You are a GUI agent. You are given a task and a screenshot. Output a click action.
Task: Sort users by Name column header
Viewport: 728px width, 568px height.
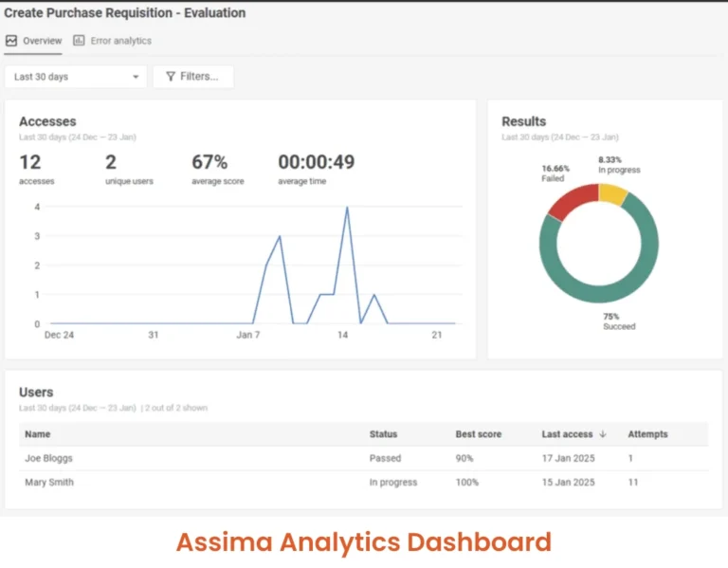point(38,434)
